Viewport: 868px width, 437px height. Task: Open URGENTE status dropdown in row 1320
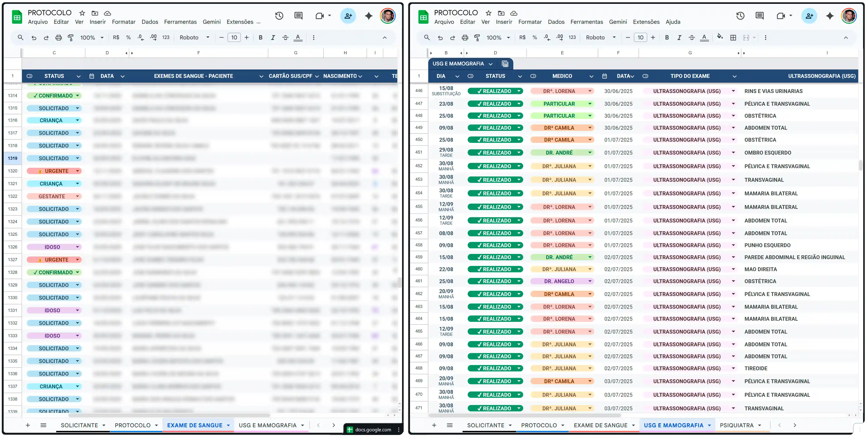coord(77,171)
